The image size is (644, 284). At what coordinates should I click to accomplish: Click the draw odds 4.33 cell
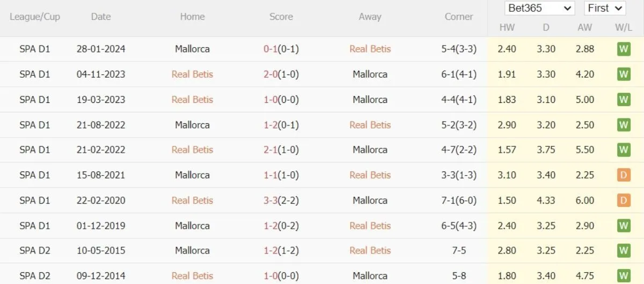tap(546, 200)
